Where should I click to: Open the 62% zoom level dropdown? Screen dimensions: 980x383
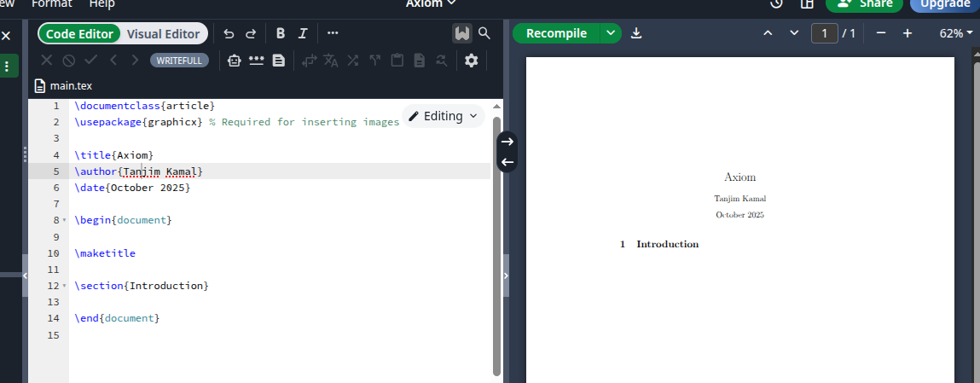955,33
